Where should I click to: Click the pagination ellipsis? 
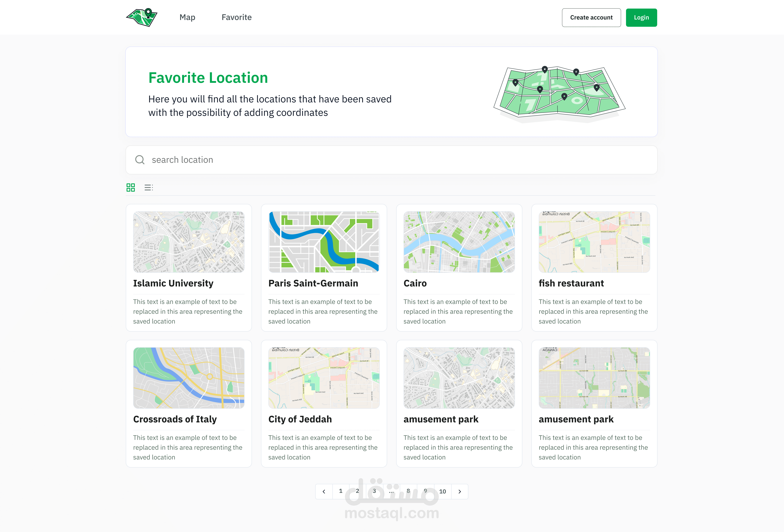(x=391, y=492)
